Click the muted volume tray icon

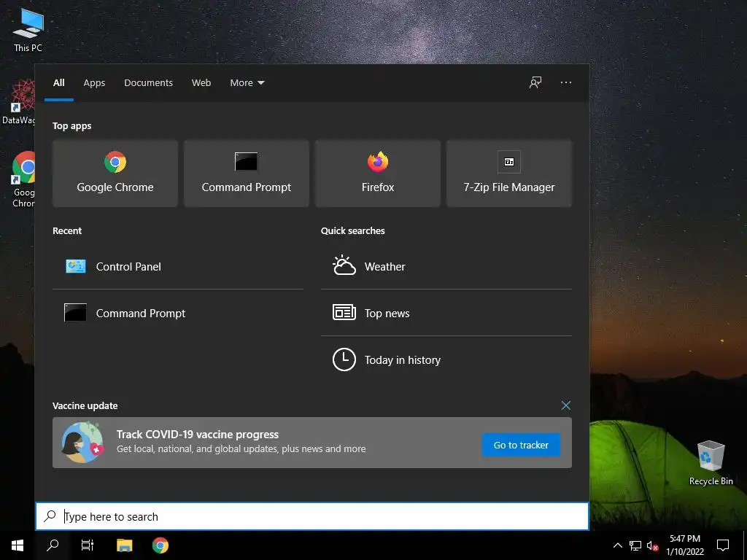(653, 545)
